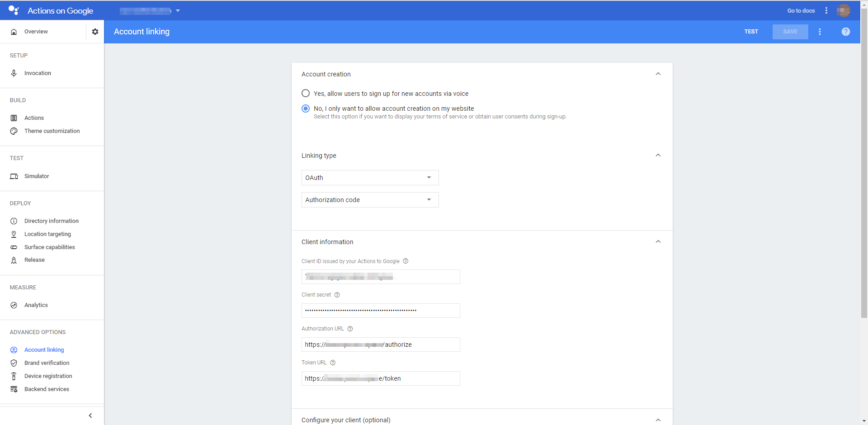Collapse the Client information section

pos(658,241)
